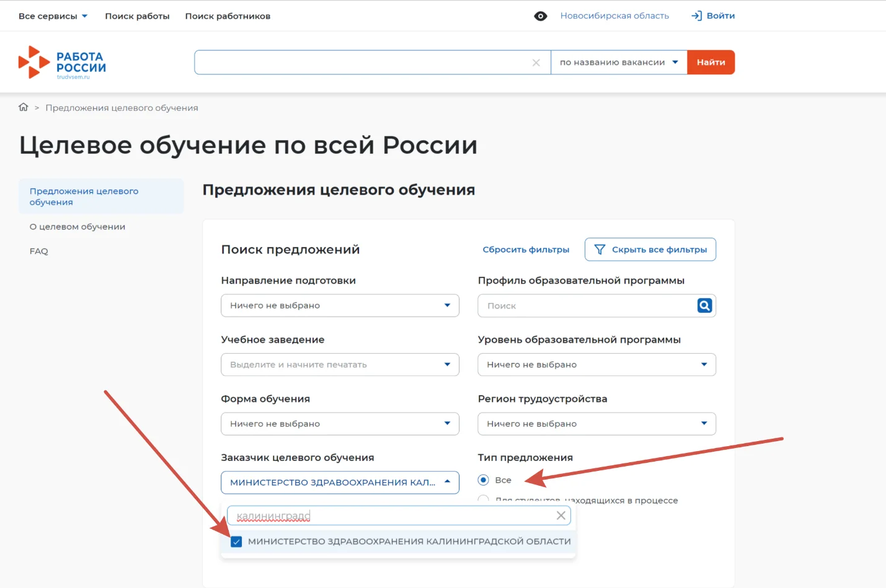Screen dimensions: 886x588
Task: Go to Поиск работы menu item
Action: click(137, 16)
